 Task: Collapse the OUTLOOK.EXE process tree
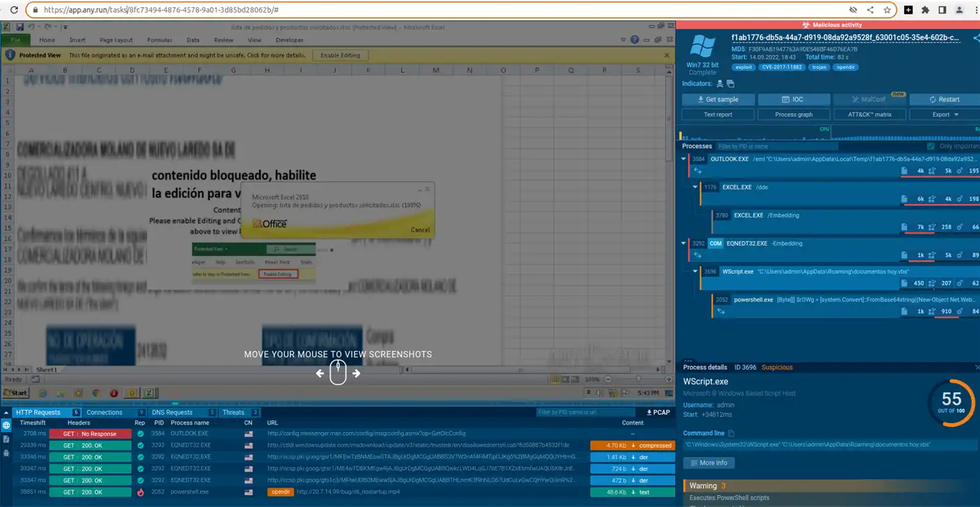684,159
